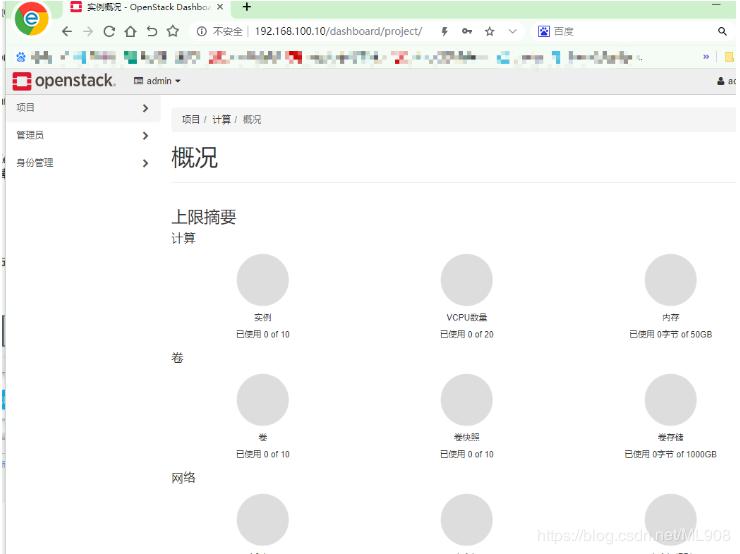The width and height of the screenshot is (740, 554).
Task: Close the OpenStack Dashboard tab
Action: coord(219,7)
